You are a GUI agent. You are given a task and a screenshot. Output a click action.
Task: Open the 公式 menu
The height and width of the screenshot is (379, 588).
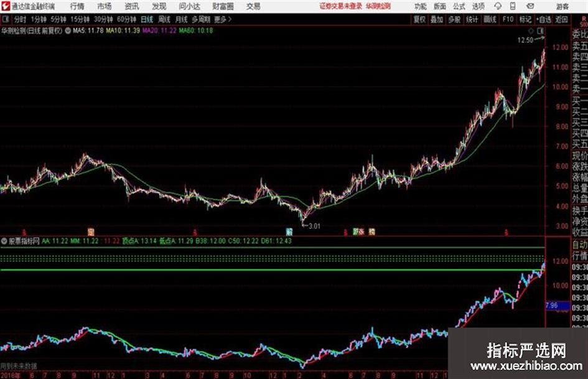pyautogui.click(x=459, y=6)
